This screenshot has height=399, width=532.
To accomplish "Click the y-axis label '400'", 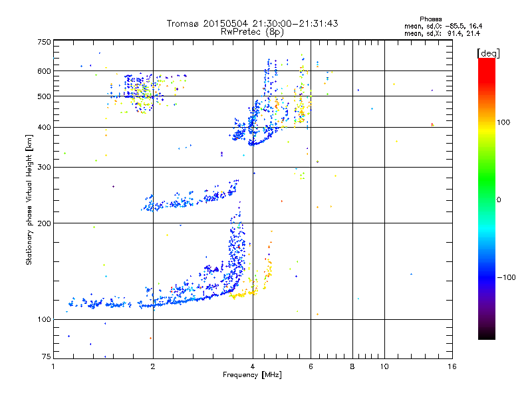I will pyautogui.click(x=44, y=127).
